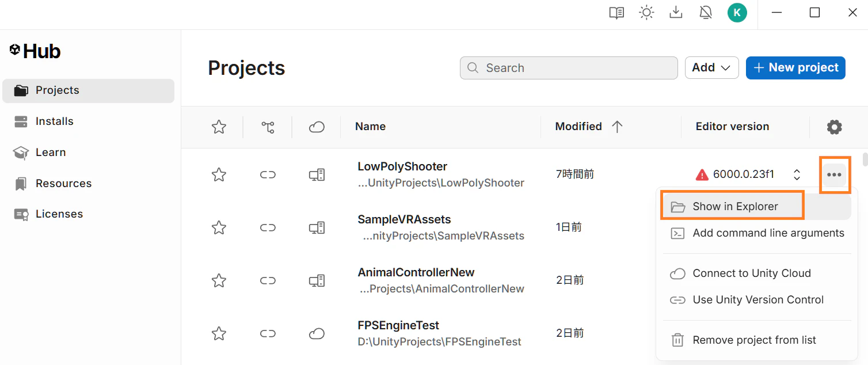Click the Modified sort arrow

pyautogui.click(x=617, y=127)
